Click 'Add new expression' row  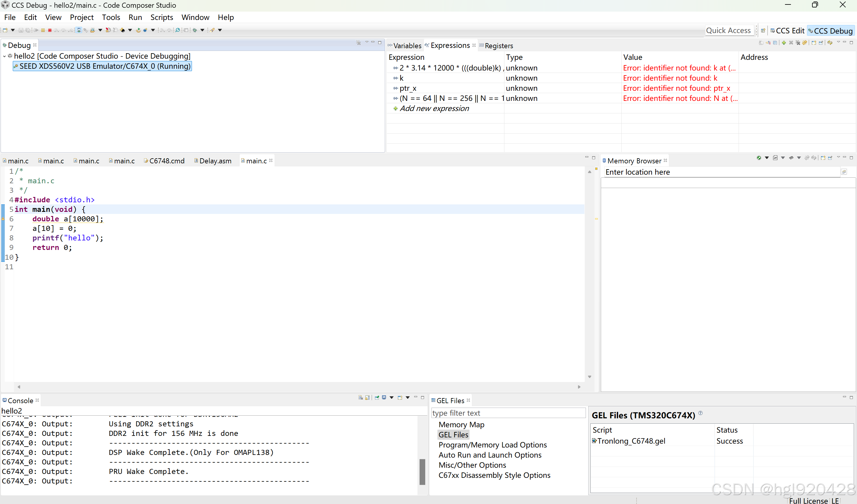pyautogui.click(x=434, y=109)
